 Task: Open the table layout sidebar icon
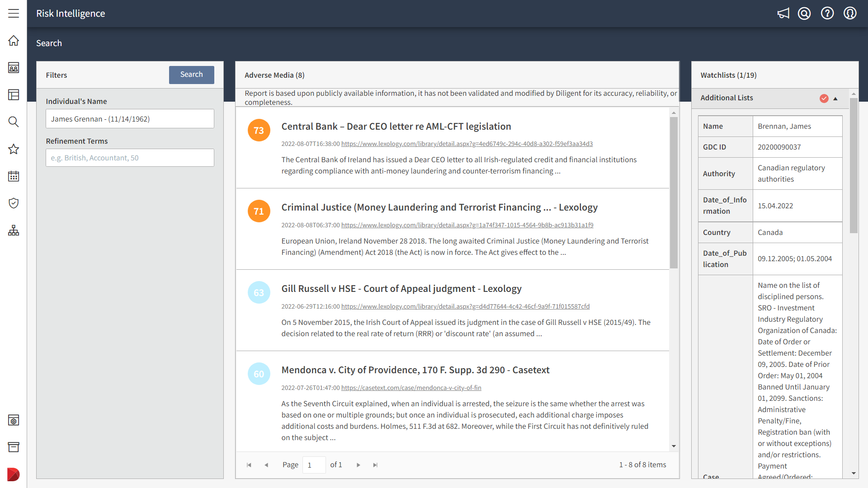pos(14,95)
